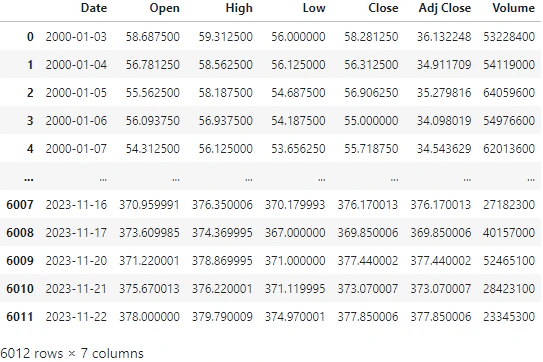Click High value 56.937500
The height and width of the screenshot is (362, 543).
(x=225, y=121)
